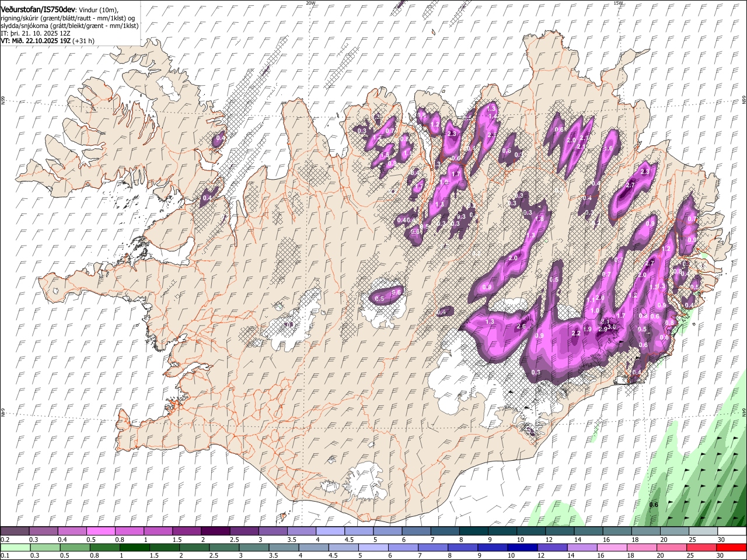Click the Veðurstofan/IS750dev title
This screenshot has width=747, height=560.
click(x=38, y=8)
